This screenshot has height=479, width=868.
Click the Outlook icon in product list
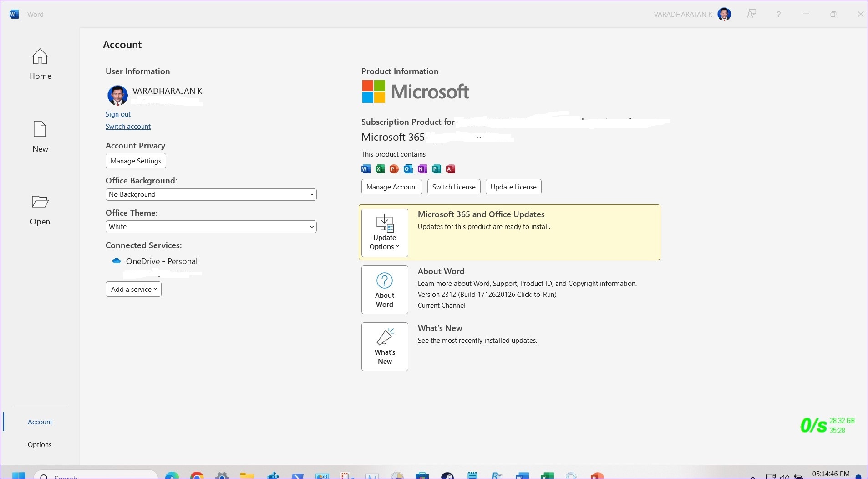tap(408, 169)
